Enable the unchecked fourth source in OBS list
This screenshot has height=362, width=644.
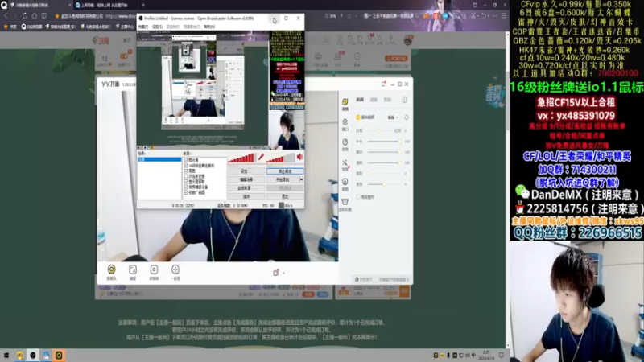pos(186,176)
